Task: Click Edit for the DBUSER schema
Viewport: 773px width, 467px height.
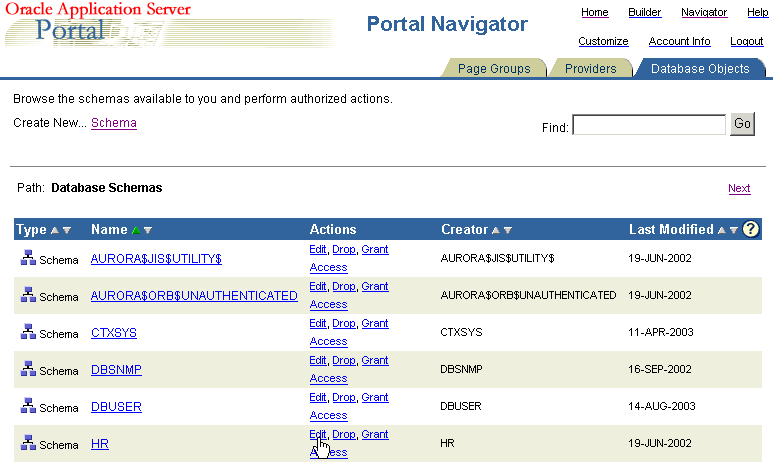Action: (317, 397)
